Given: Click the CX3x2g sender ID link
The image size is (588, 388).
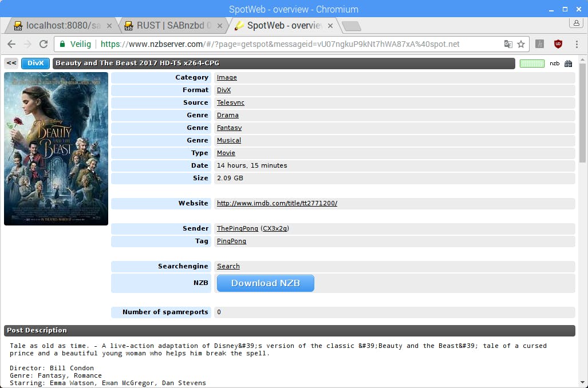Looking at the screenshot, I should [x=275, y=228].
